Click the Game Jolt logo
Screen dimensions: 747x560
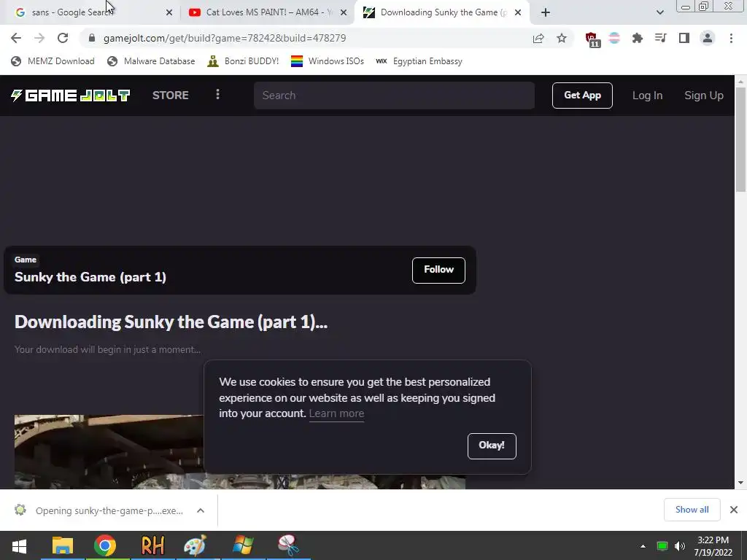tap(71, 96)
